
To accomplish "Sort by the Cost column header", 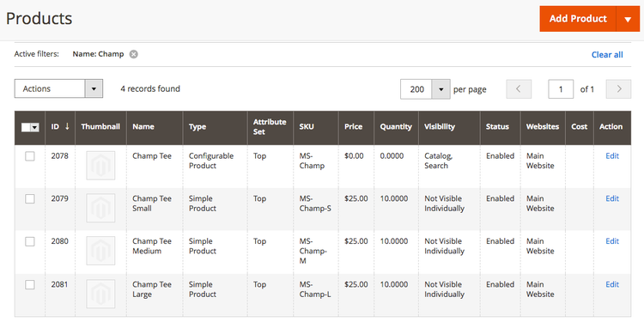I will (580, 128).
